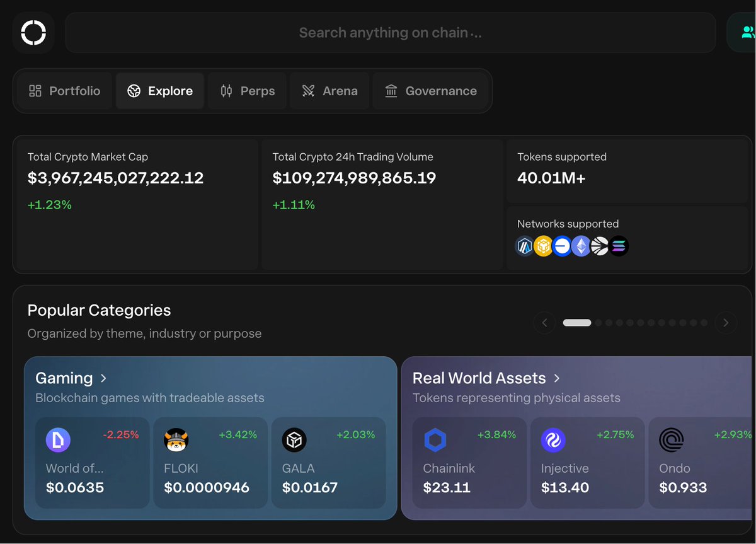Click previous arrow in Popular Categories carousel
Screen dimensions: 756x544
pyautogui.click(x=544, y=323)
